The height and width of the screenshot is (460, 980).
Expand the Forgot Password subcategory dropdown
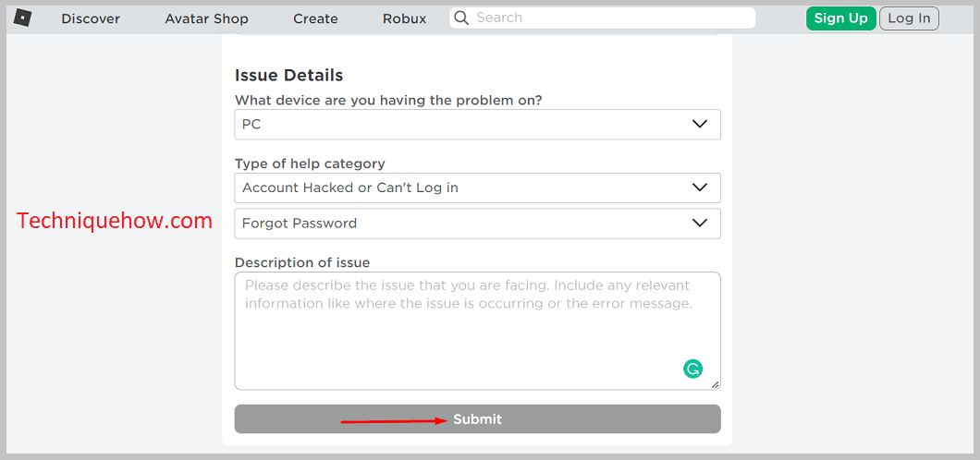477,223
